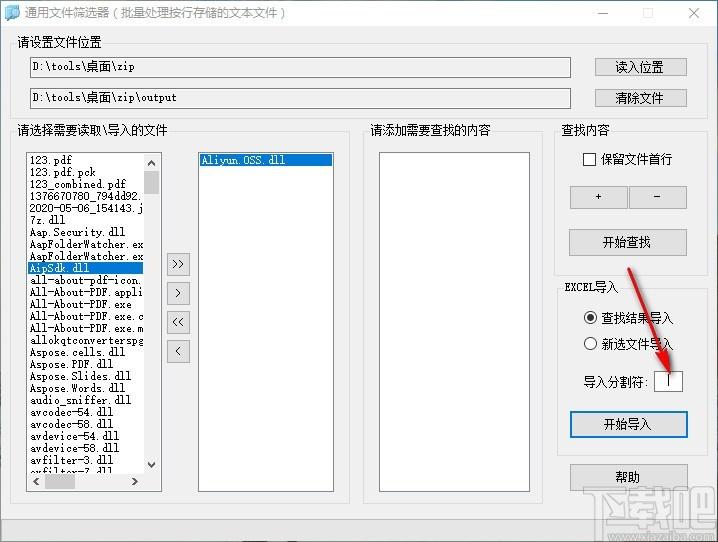Move selected file with the > button

(x=178, y=293)
